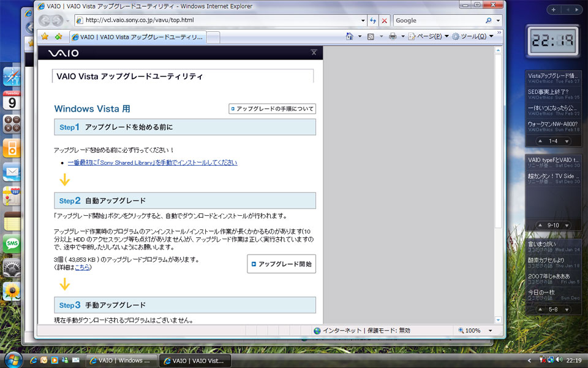The width and height of the screenshot is (588, 368).
Task: Open recent pages dropdown beside forward button
Action: pyautogui.click(x=67, y=21)
